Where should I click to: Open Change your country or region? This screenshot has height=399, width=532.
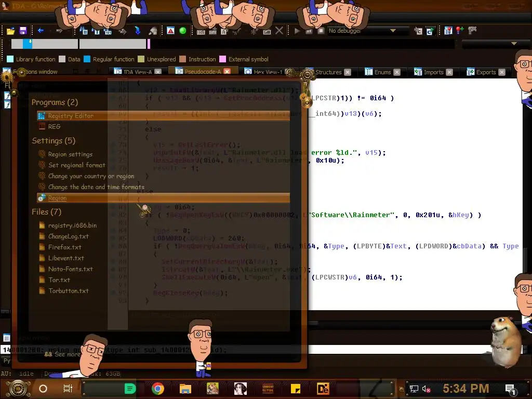point(90,176)
